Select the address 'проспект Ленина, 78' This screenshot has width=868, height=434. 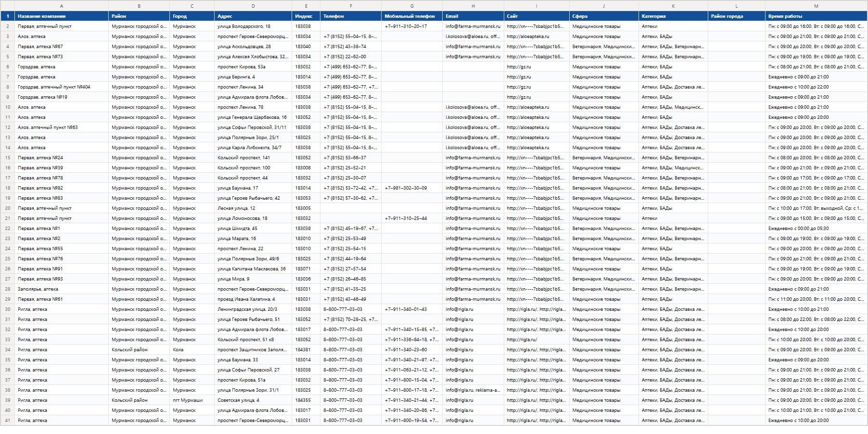click(x=253, y=107)
